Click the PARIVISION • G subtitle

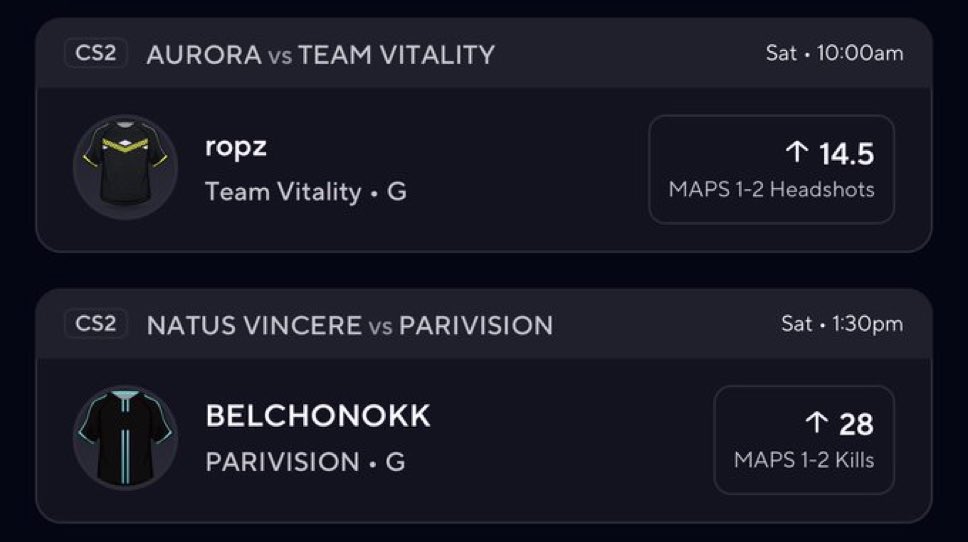point(305,463)
